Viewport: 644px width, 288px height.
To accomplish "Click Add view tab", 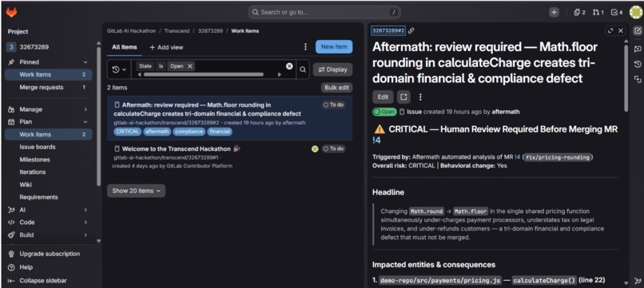I will 166,47.
